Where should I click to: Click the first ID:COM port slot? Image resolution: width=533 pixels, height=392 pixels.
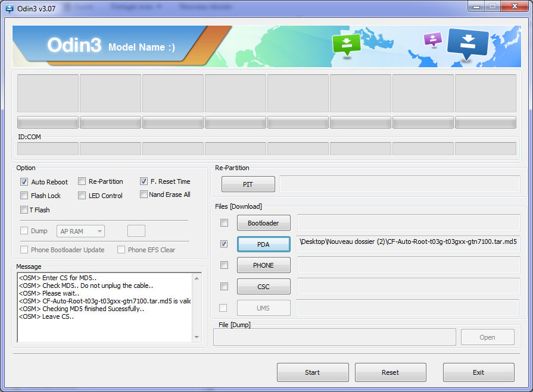[48, 149]
